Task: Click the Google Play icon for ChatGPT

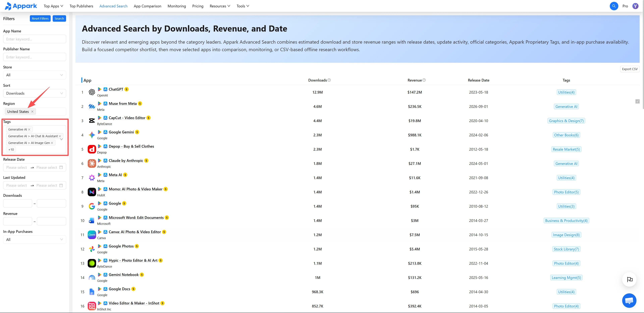Action: [x=99, y=89]
